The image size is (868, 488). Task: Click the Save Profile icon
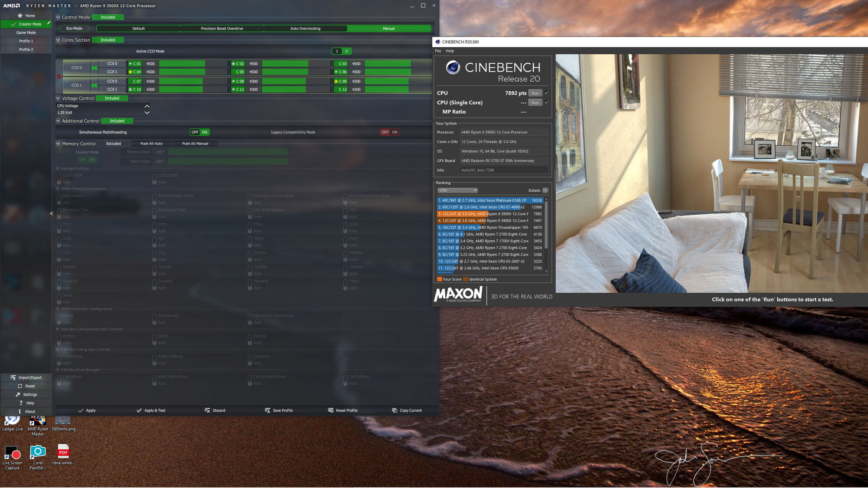pyautogui.click(x=267, y=410)
